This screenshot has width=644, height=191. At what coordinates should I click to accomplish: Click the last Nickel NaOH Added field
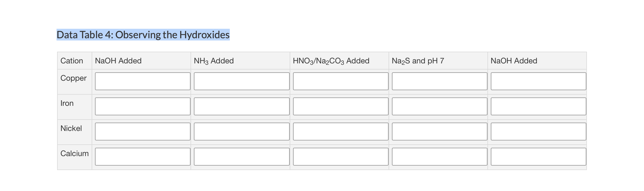538,131
